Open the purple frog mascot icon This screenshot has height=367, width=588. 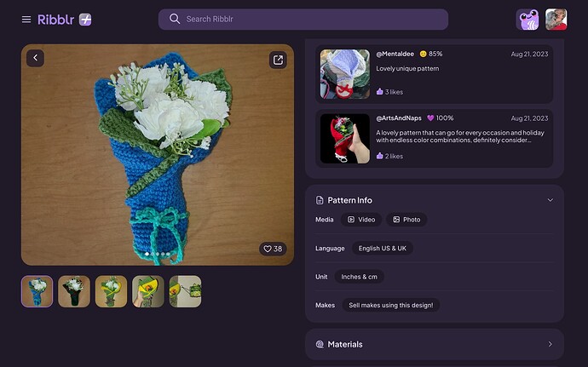pyautogui.click(x=527, y=20)
